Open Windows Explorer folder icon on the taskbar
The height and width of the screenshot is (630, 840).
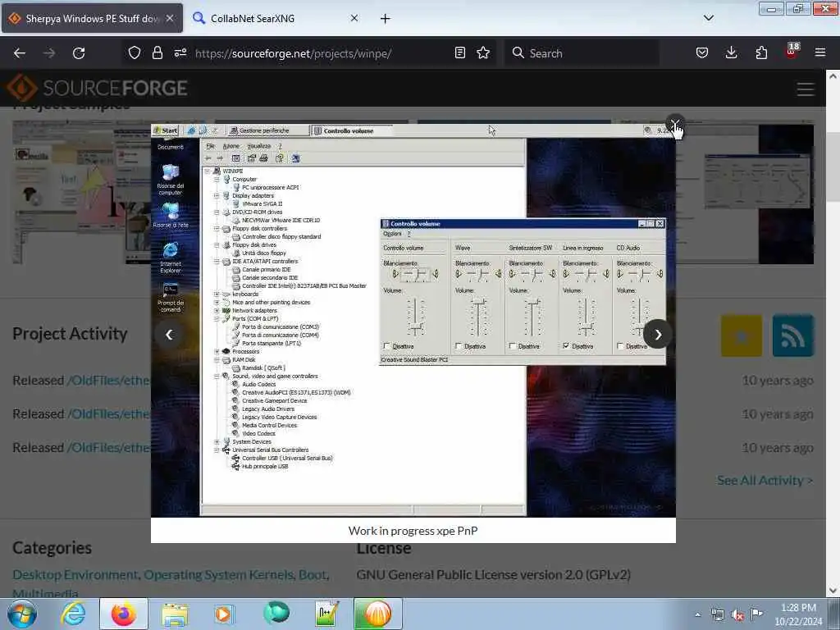pyautogui.click(x=175, y=614)
